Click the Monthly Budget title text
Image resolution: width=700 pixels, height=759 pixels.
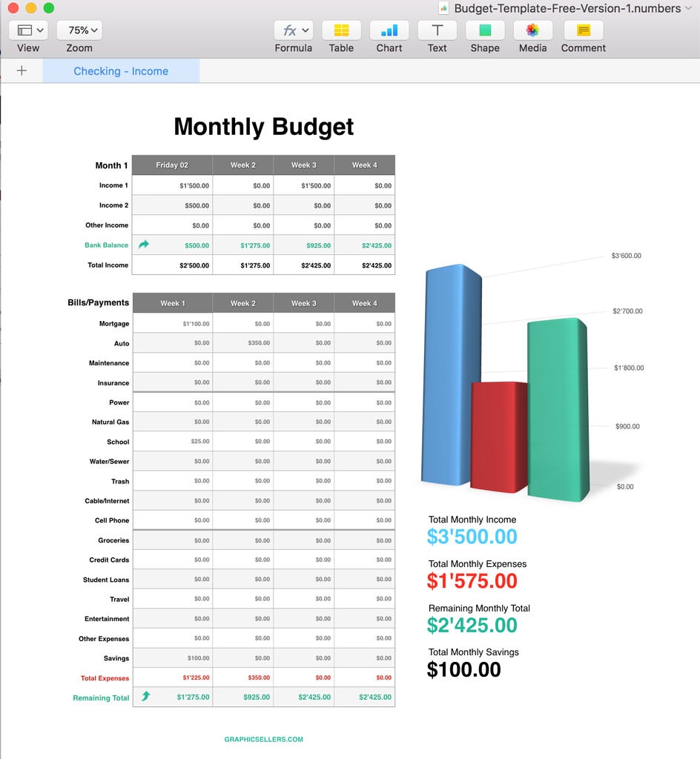click(x=263, y=127)
